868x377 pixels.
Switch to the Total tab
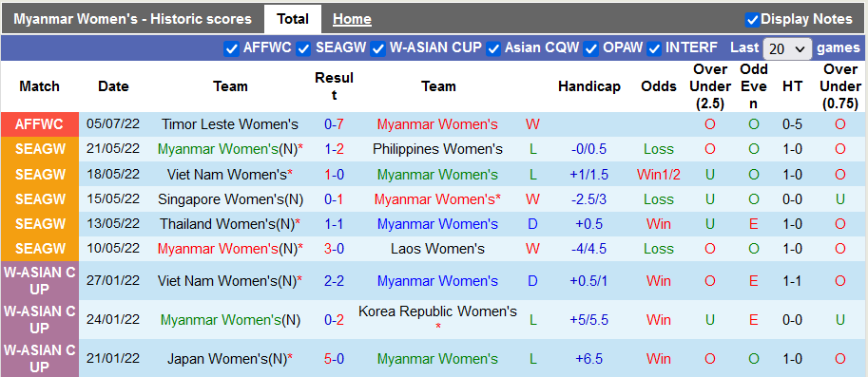(293, 19)
